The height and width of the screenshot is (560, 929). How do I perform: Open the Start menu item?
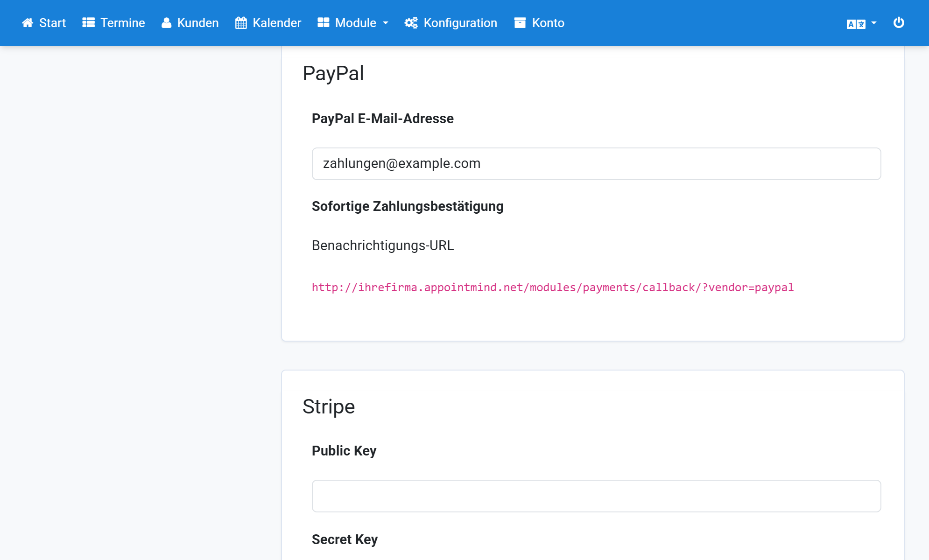[44, 23]
